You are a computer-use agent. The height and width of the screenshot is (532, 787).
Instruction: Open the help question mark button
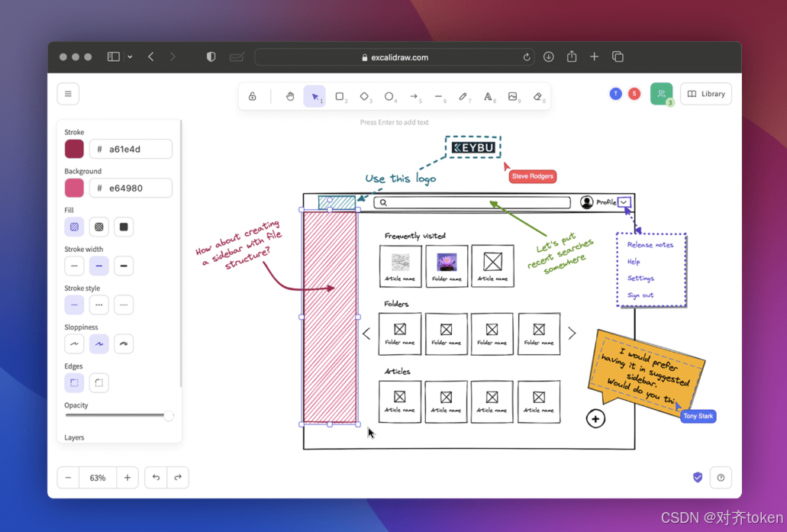(721, 478)
